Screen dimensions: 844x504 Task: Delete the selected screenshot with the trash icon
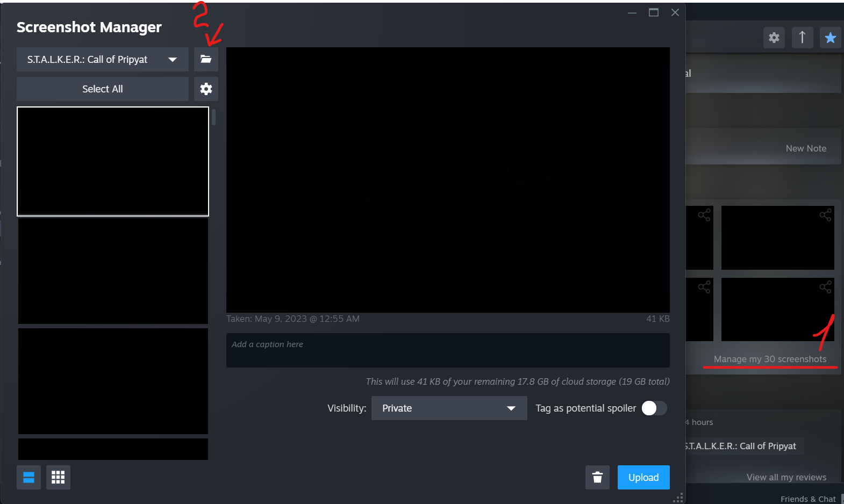pyautogui.click(x=597, y=477)
